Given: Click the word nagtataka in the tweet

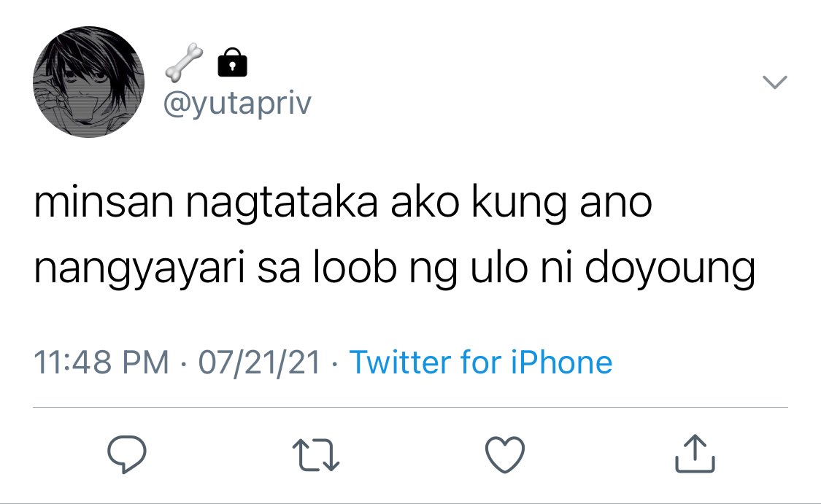Looking at the screenshot, I should click(282, 204).
